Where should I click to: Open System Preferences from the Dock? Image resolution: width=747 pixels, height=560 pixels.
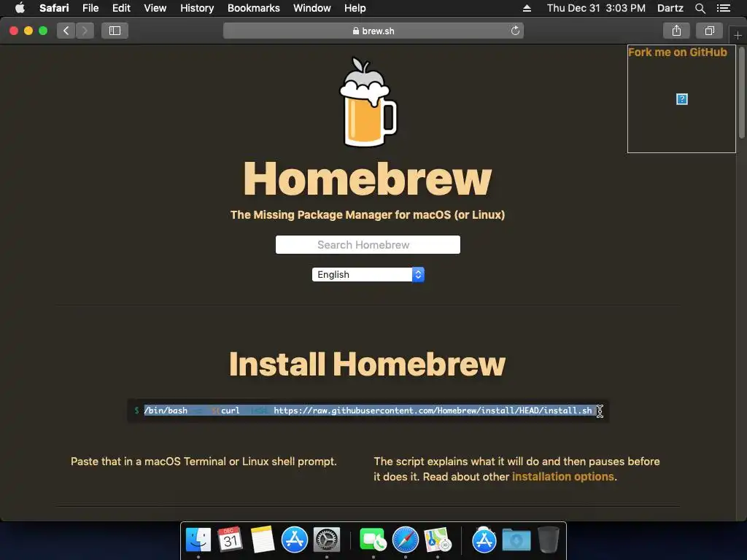(326, 540)
